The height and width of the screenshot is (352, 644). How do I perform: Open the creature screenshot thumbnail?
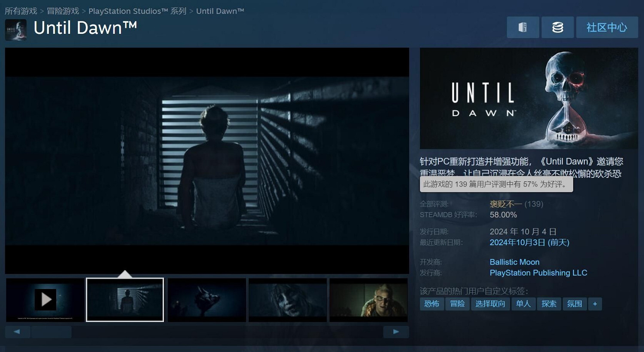click(207, 299)
